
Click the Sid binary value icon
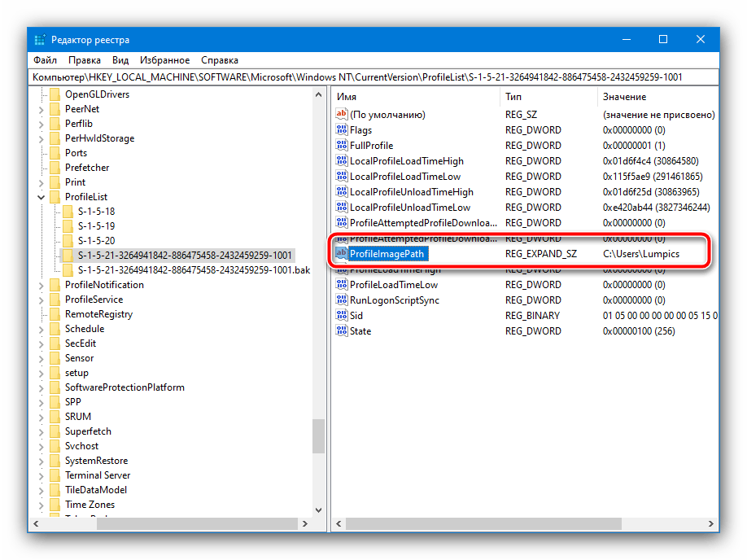coord(342,316)
